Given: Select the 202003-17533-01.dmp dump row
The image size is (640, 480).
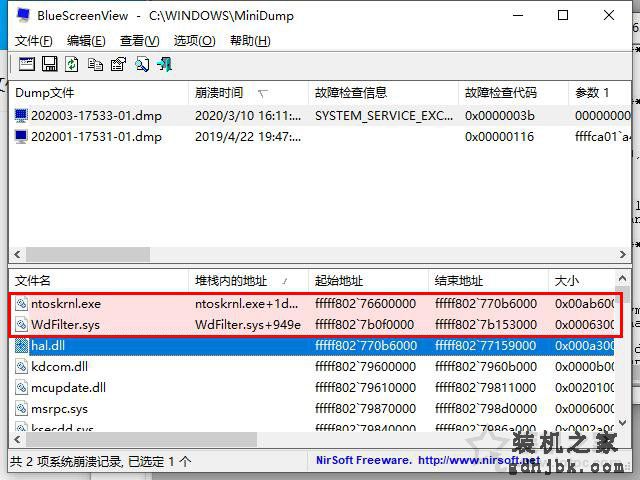Looking at the screenshot, I should coord(320,116).
